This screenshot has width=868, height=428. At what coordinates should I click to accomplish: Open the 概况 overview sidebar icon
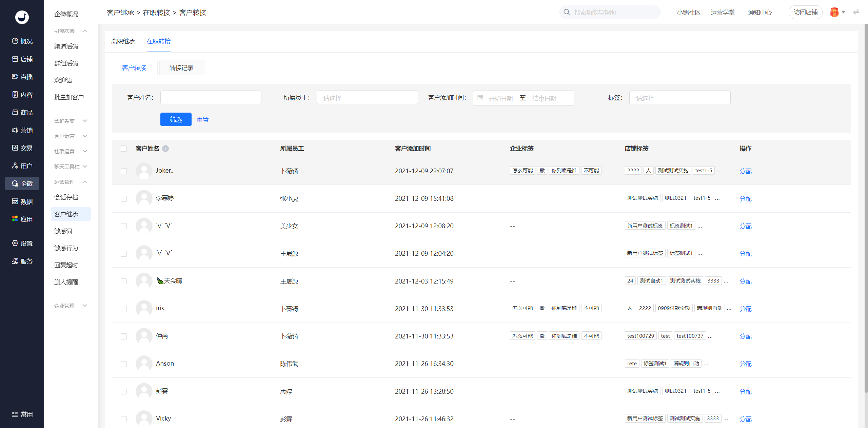pyautogui.click(x=22, y=41)
